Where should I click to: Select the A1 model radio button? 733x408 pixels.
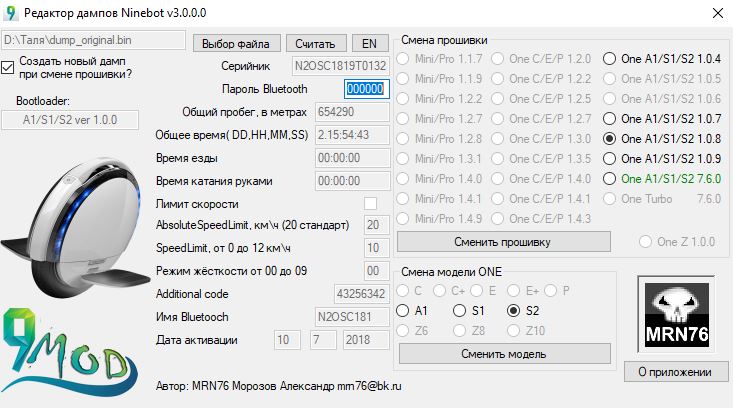point(405,311)
